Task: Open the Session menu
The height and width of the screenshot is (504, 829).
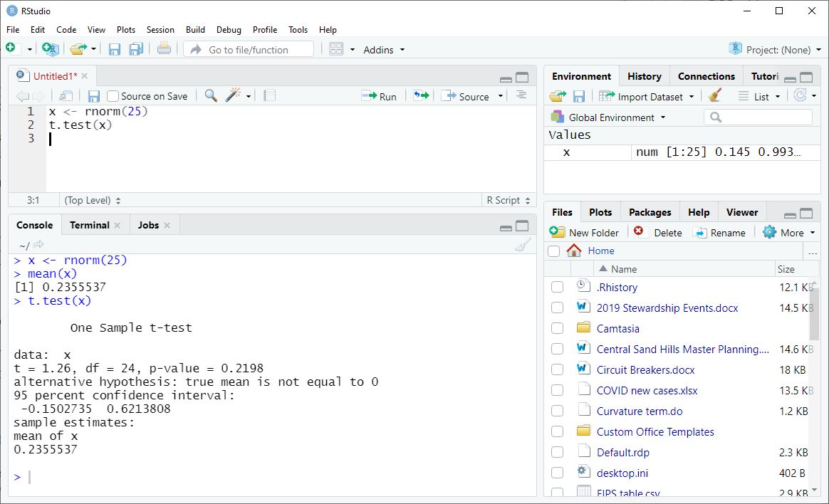Action: point(160,30)
